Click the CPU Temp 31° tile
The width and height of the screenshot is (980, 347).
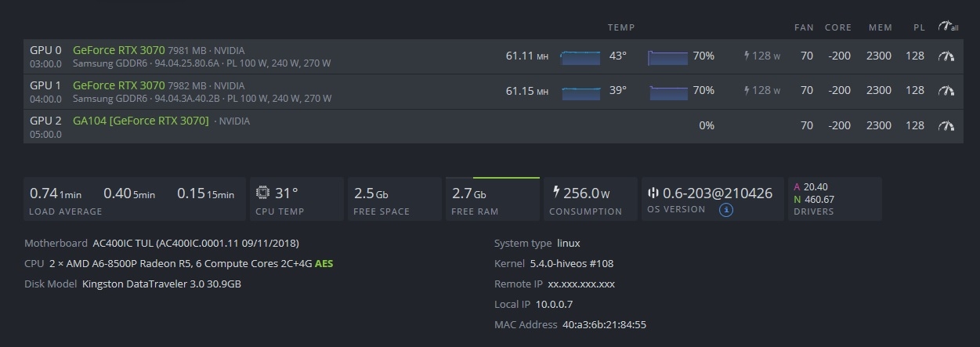296,199
